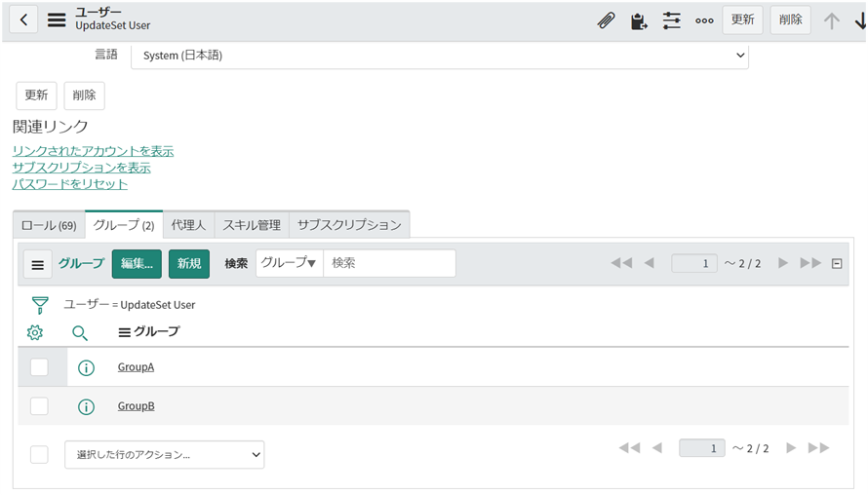This screenshot has height=495, width=868.
Task: Go back using the header back arrow
Action: click(23, 19)
